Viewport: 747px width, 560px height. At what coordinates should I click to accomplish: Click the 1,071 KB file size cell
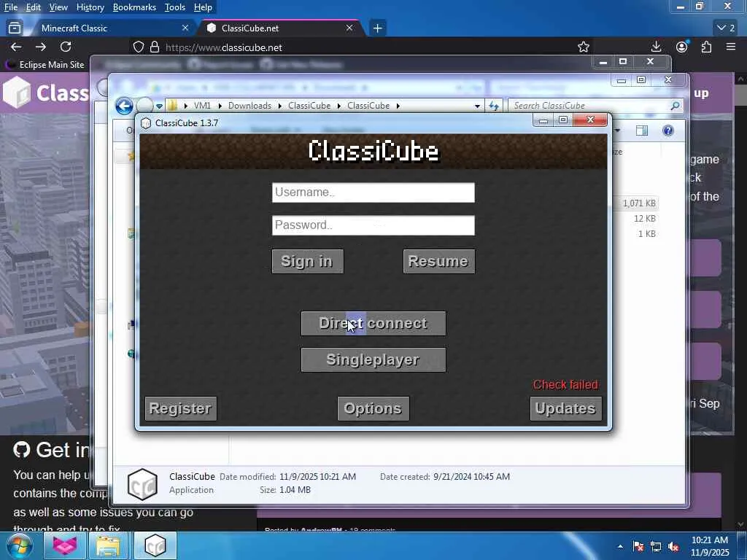pos(639,203)
